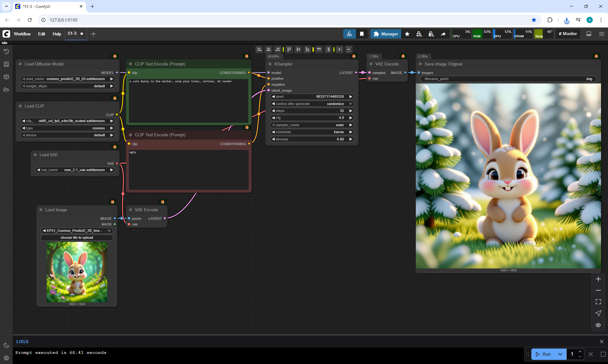Toggle the bottom panel icon
Viewport: 608px width, 364px height.
coord(589,34)
